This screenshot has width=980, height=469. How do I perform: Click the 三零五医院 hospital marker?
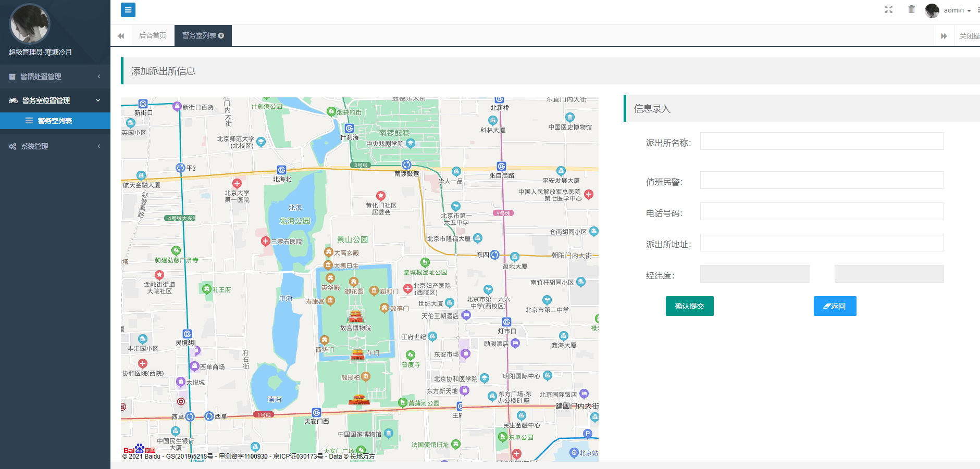(x=265, y=241)
